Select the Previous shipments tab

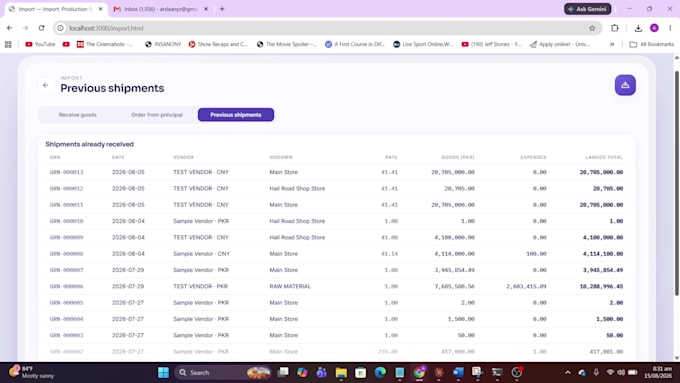pyautogui.click(x=236, y=115)
